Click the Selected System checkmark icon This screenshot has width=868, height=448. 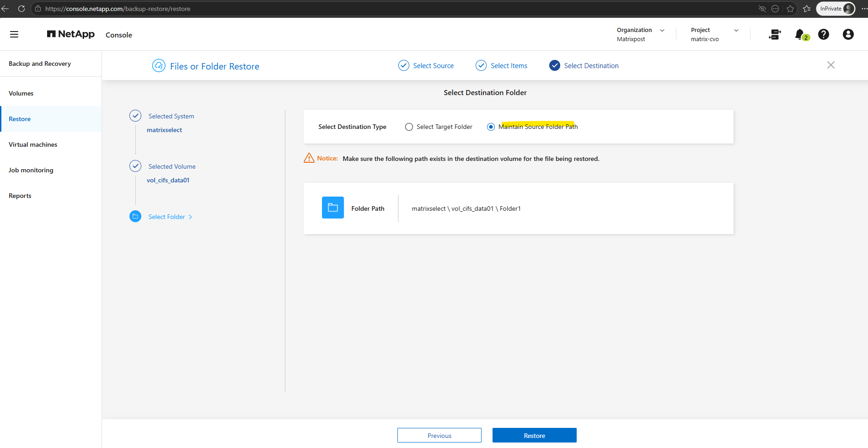[135, 116]
